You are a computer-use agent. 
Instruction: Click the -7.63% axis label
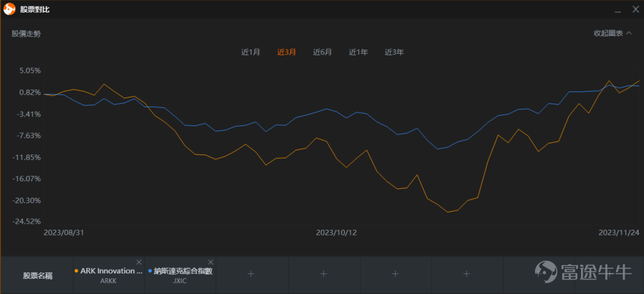click(28, 135)
